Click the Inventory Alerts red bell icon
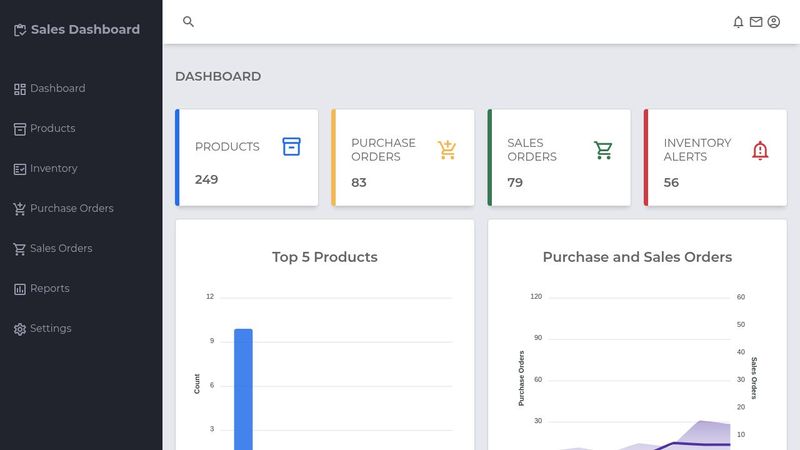The width and height of the screenshot is (800, 450). [x=760, y=150]
